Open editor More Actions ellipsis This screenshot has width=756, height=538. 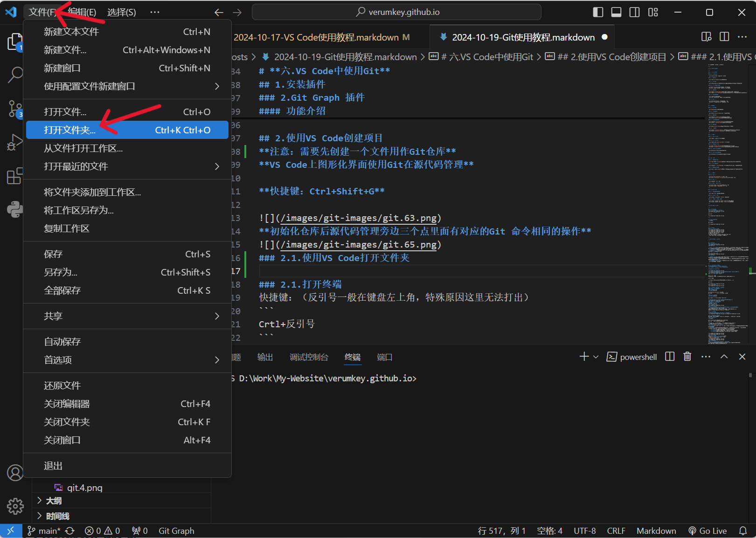point(742,37)
